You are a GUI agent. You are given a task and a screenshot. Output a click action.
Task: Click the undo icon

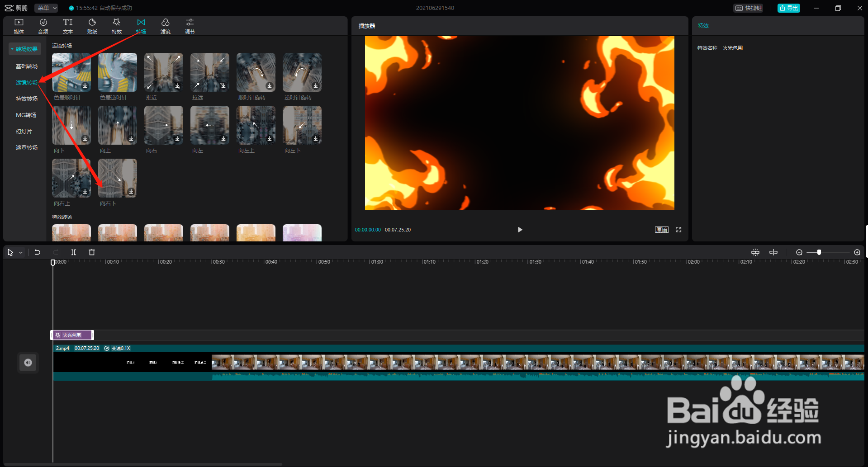[x=38, y=252]
